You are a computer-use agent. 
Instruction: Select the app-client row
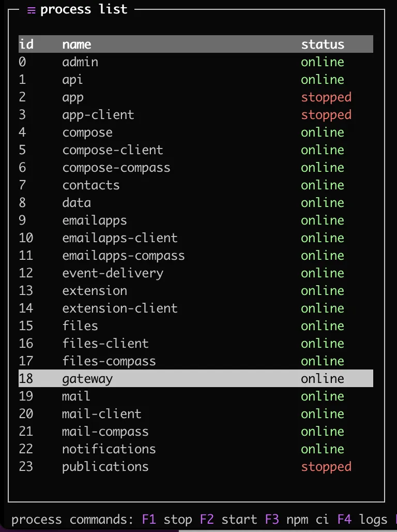coord(195,115)
